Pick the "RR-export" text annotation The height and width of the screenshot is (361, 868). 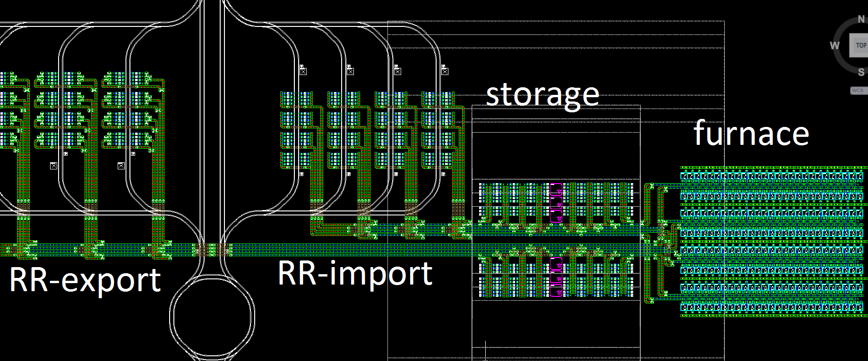[x=85, y=280]
